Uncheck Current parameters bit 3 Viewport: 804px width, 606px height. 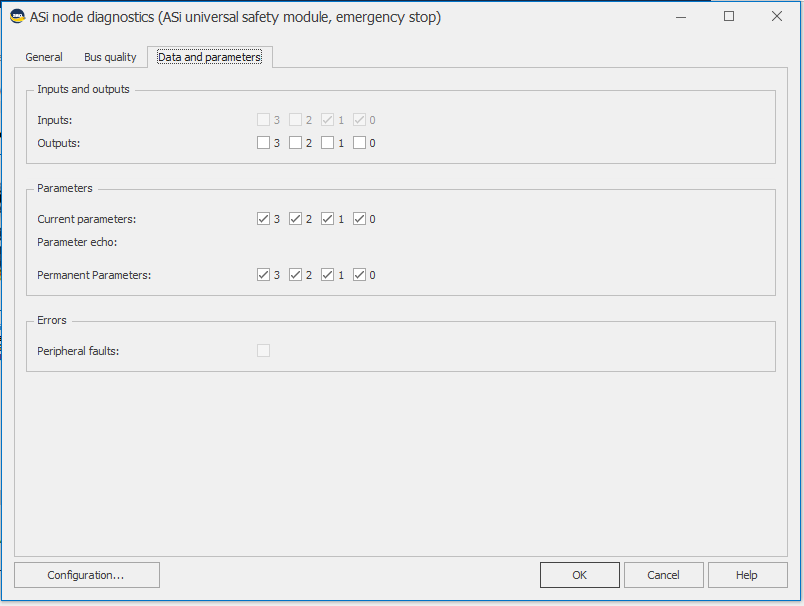point(263,219)
